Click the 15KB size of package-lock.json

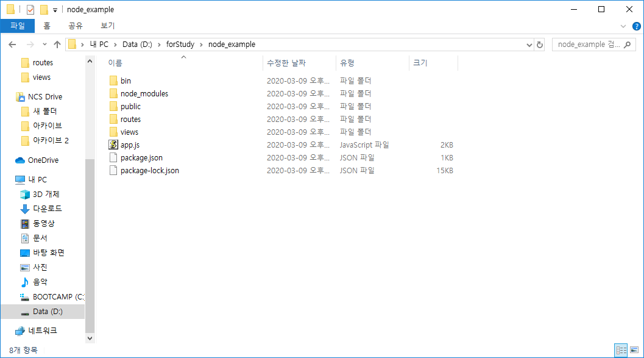(445, 171)
